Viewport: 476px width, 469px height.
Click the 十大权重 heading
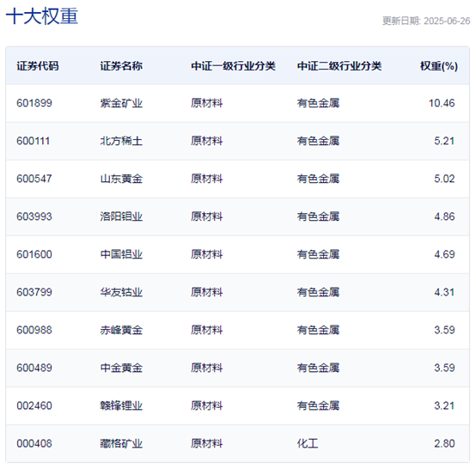coord(42,16)
